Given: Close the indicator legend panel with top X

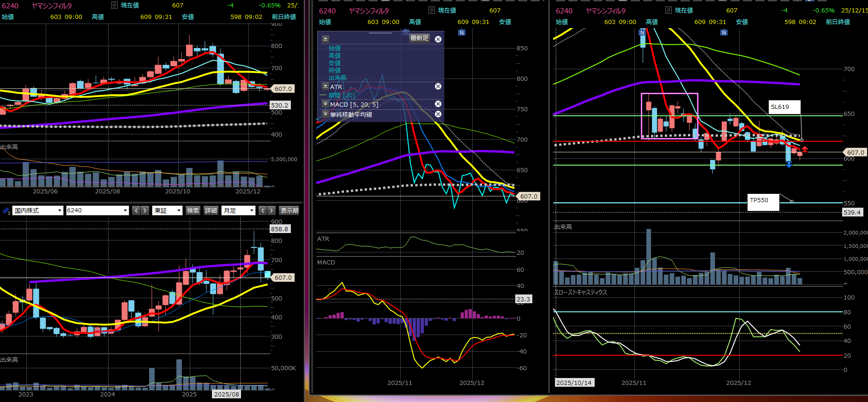Looking at the screenshot, I should tap(438, 39).
